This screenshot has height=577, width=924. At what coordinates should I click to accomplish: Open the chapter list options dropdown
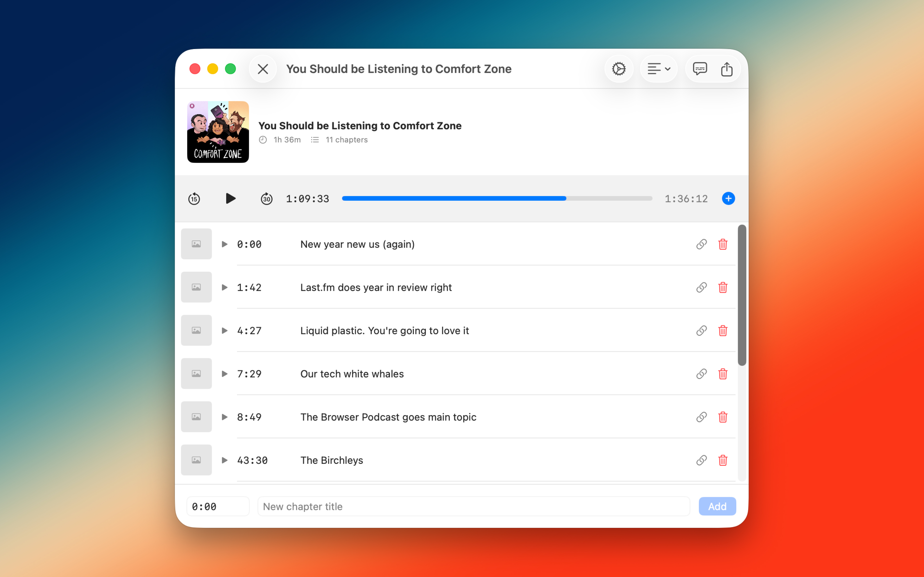click(x=659, y=69)
